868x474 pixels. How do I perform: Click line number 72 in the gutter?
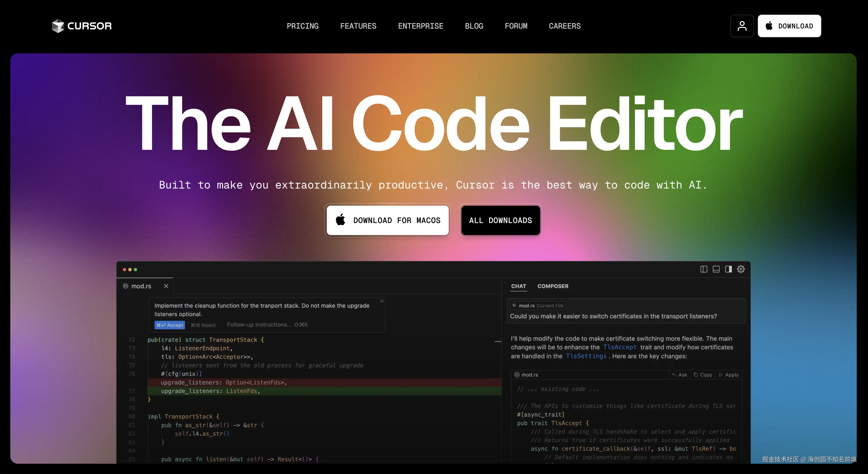[131, 340]
